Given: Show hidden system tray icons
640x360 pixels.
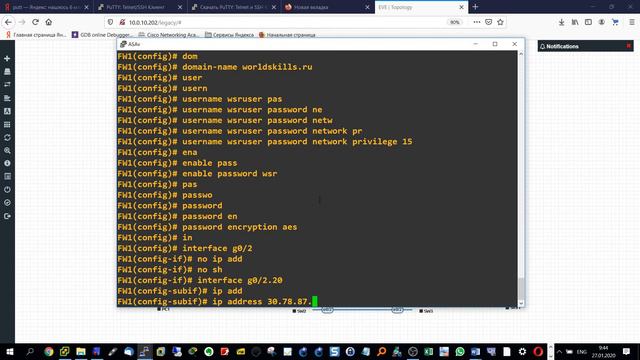Looking at the screenshot, I should [559, 351].
